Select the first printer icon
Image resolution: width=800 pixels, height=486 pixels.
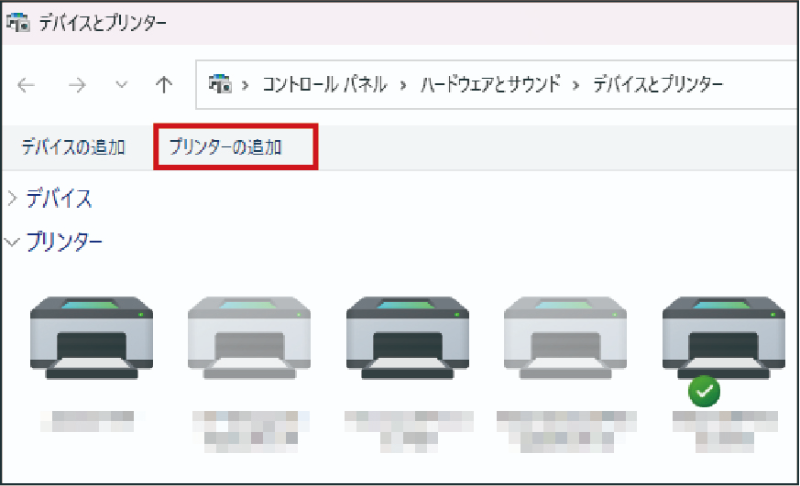tap(91, 337)
